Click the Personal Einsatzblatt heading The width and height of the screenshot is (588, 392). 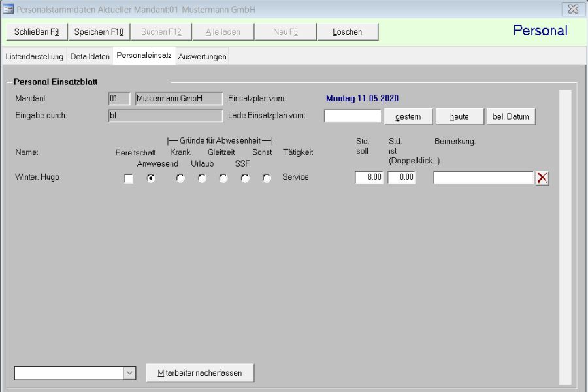56,82
